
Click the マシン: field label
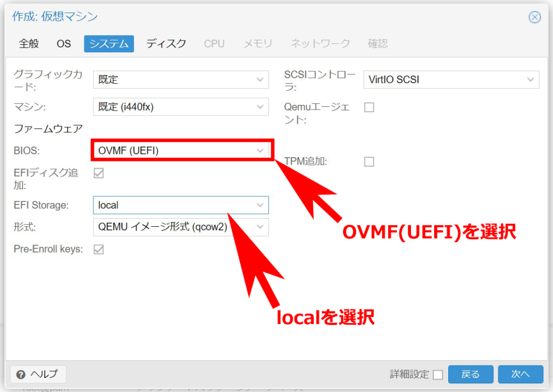click(x=30, y=107)
